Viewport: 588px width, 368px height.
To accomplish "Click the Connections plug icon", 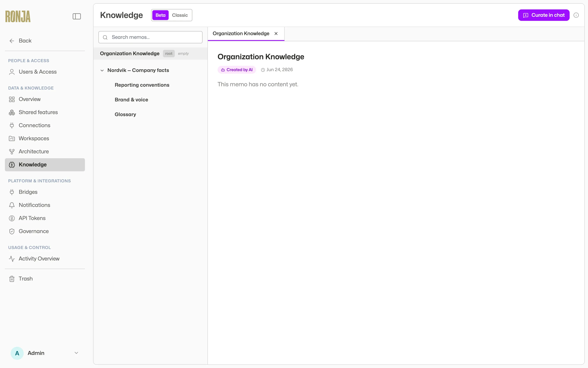I will tap(12, 126).
